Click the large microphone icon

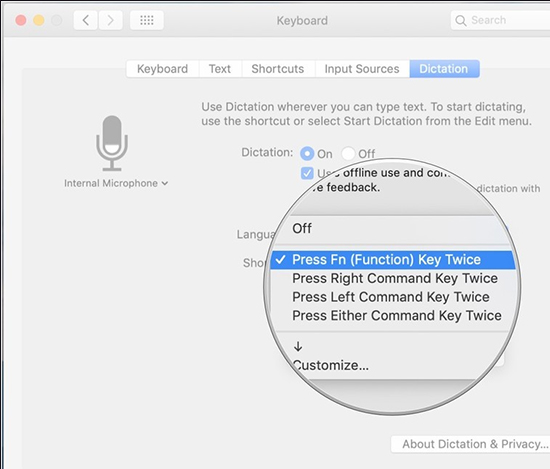pyautogui.click(x=112, y=143)
